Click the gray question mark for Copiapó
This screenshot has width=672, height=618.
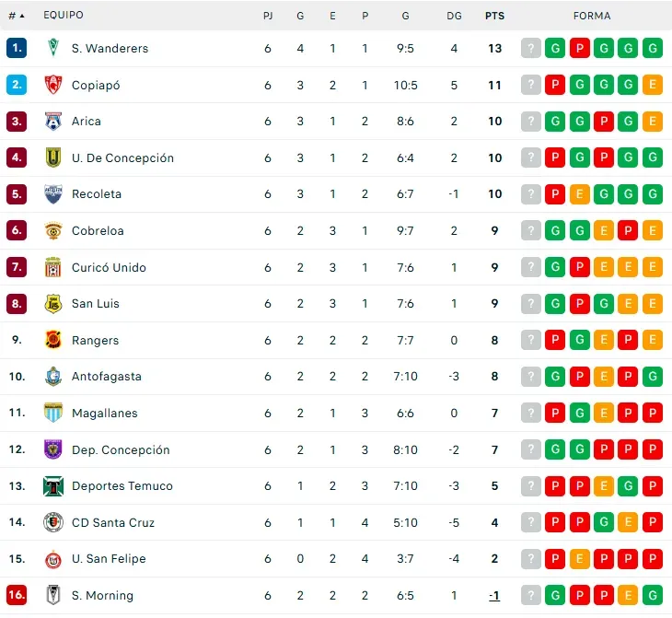[x=530, y=85]
